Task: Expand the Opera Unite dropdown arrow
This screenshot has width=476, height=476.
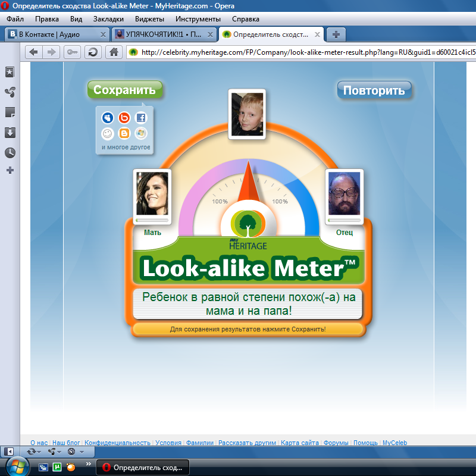Action: pyautogui.click(x=59, y=452)
